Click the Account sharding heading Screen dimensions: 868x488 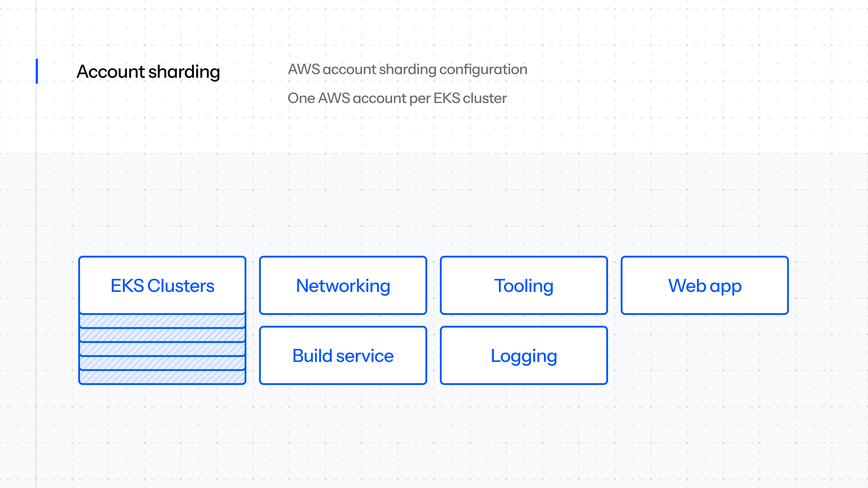[148, 72]
